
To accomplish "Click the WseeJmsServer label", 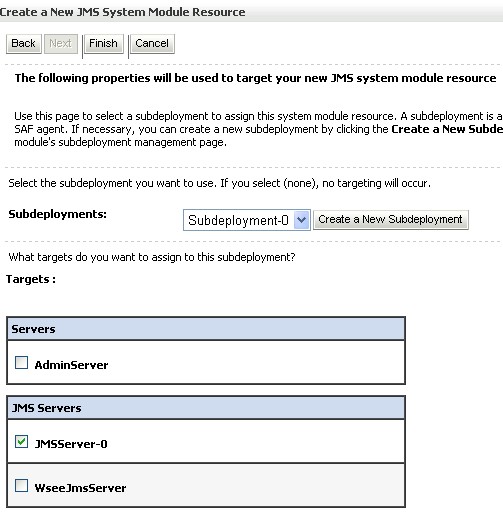I will pos(80,488).
